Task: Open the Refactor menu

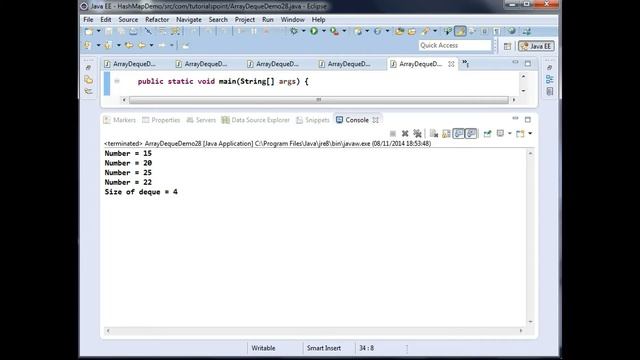Action: click(157, 20)
